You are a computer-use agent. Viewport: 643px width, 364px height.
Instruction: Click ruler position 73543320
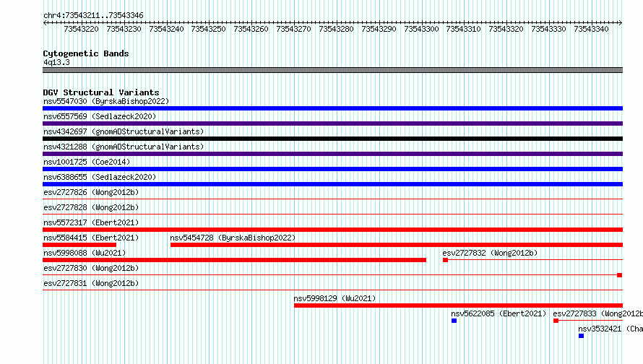[x=506, y=29]
